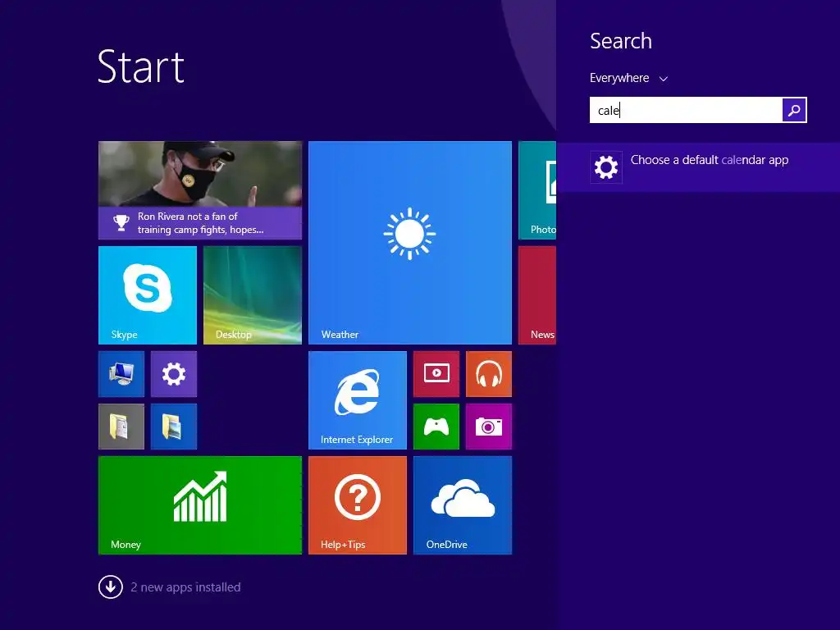Open the Weather tile
Viewport: 840px width, 630px height.
tap(410, 243)
